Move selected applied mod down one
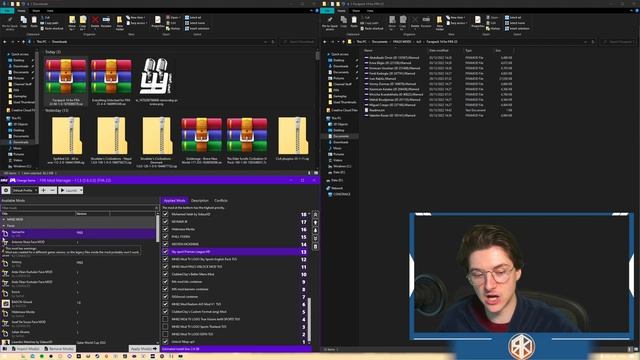The width and height of the screenshot is (640, 360). 315,230
